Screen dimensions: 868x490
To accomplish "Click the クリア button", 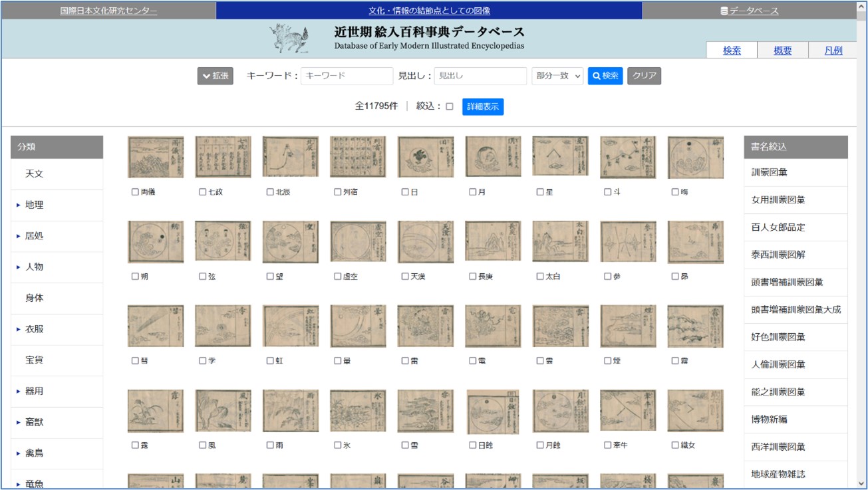I will click(x=645, y=76).
